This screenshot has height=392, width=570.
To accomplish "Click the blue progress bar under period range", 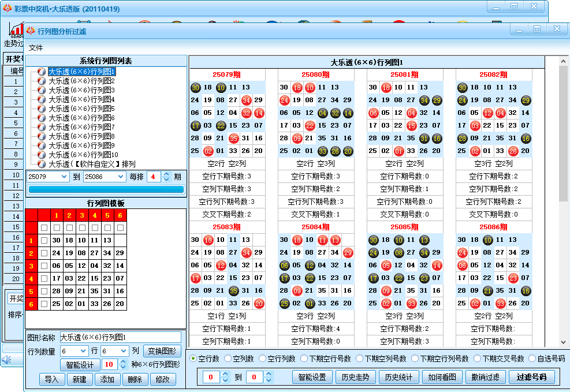I will click(x=106, y=189).
